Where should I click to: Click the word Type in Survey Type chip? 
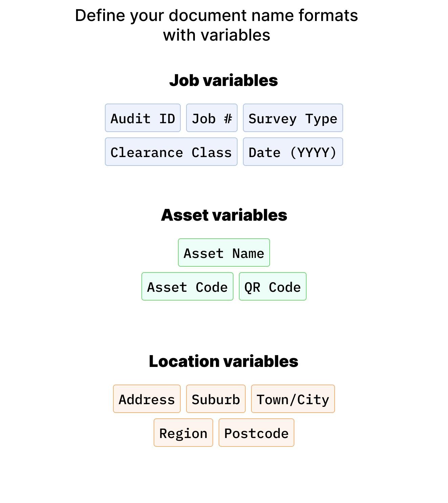point(321,119)
